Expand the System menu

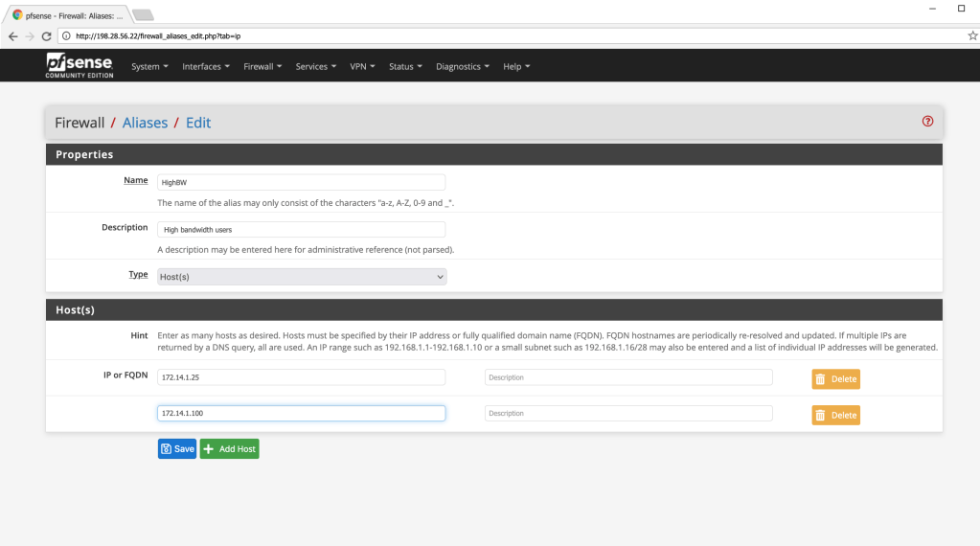(x=149, y=66)
